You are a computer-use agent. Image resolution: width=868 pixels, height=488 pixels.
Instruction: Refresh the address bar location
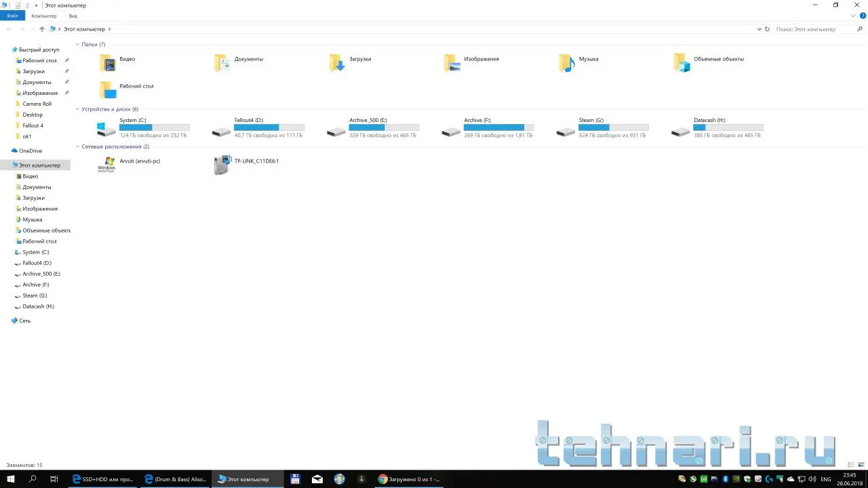tap(767, 29)
